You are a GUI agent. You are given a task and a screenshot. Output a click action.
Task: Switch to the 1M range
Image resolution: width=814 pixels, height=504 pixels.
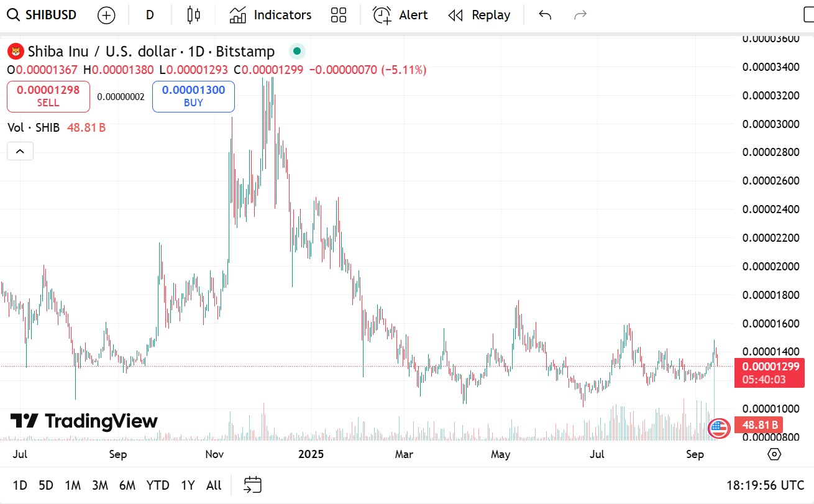pos(73,485)
